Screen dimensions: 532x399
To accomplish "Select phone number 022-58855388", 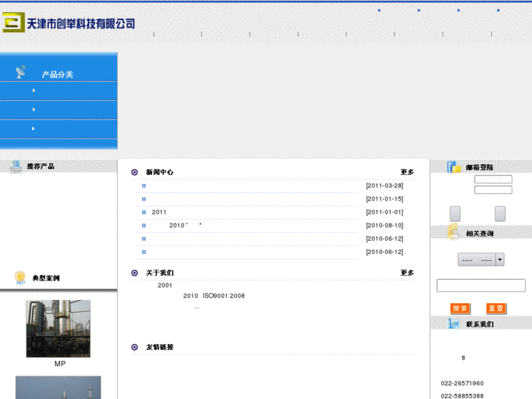I will (462, 396).
